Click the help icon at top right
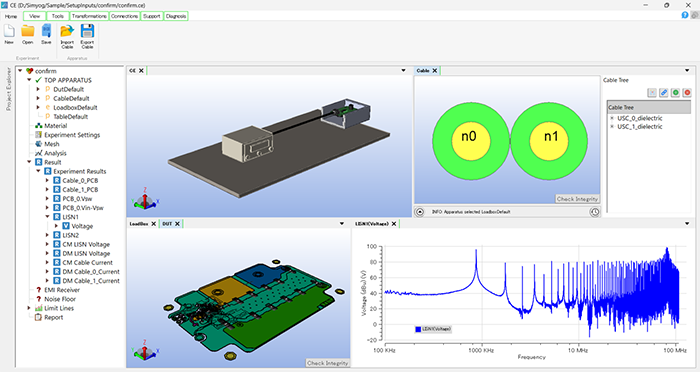Viewport: 700px width, 372px height. pos(685,15)
